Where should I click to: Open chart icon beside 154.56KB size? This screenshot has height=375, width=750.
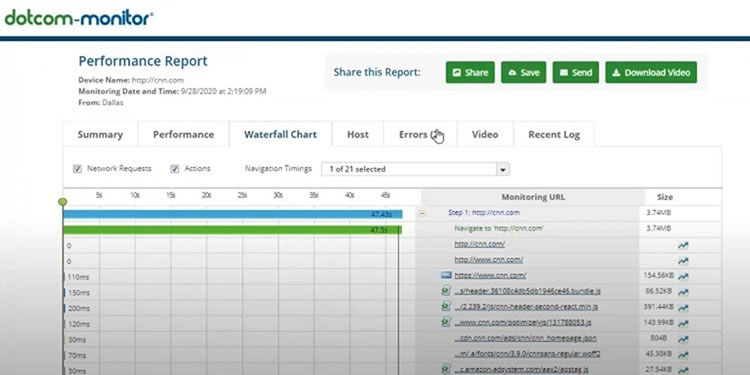[683, 276]
